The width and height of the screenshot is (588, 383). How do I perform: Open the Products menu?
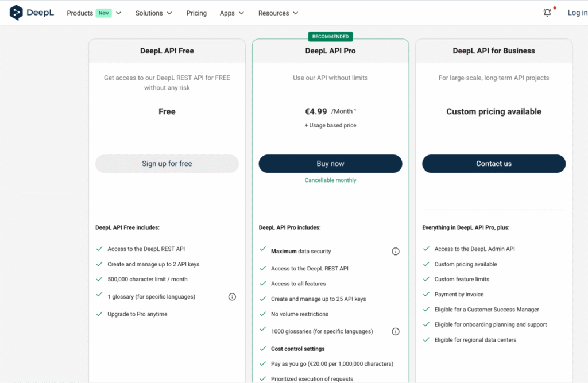[79, 13]
